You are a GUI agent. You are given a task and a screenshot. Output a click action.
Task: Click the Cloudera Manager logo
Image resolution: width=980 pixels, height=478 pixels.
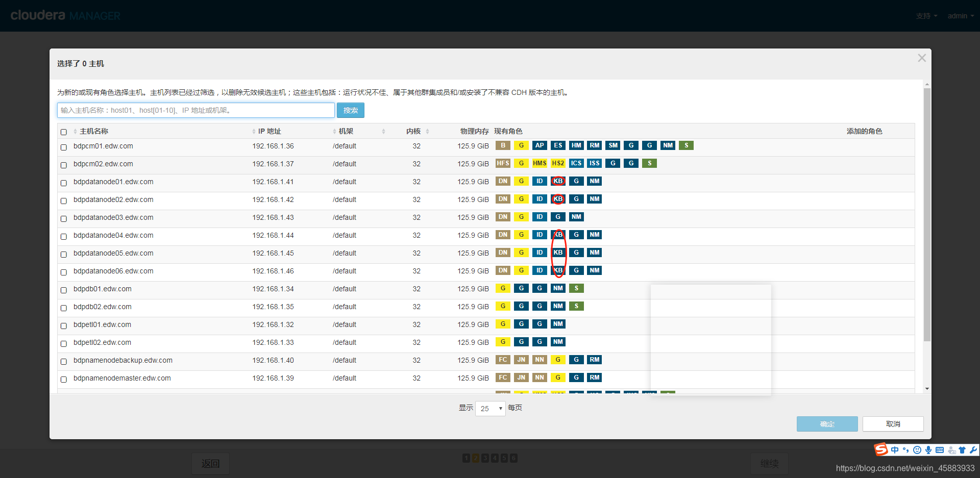(x=65, y=15)
